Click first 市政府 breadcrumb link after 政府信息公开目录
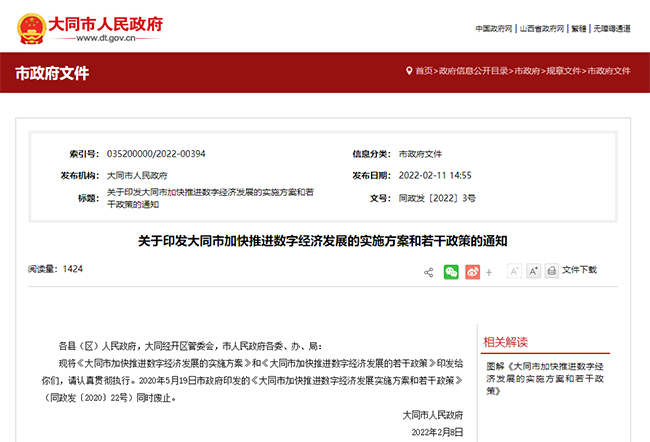 coord(527,71)
